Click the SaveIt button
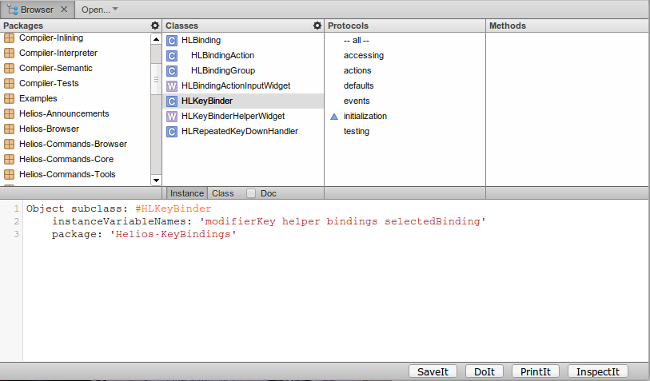The width and height of the screenshot is (650, 381). pos(432,371)
